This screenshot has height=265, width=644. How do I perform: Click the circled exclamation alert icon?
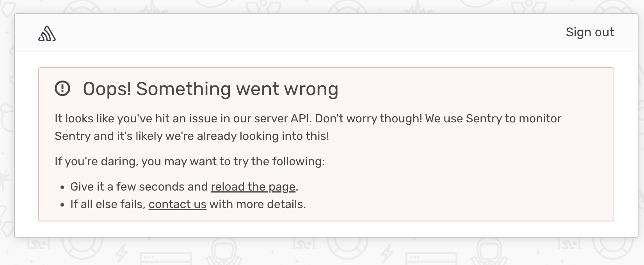click(63, 89)
